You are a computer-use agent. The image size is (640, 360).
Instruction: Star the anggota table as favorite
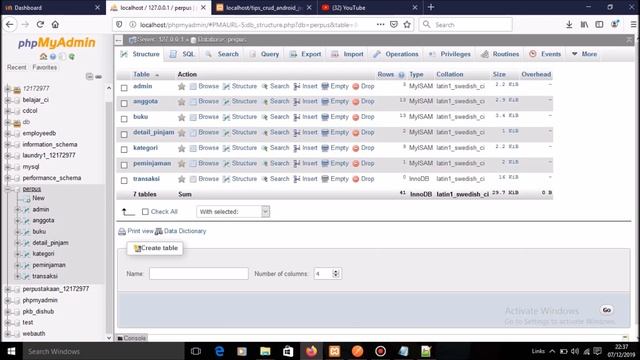click(182, 102)
